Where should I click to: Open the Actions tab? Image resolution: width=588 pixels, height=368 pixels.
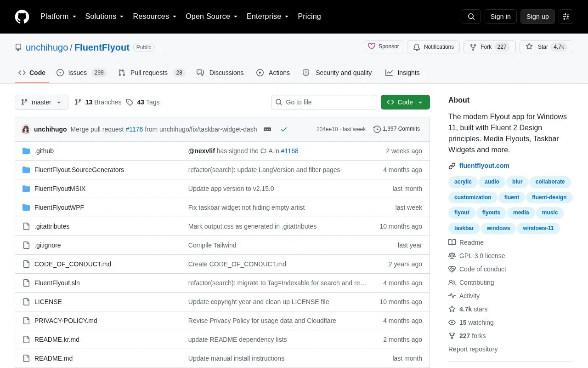click(x=273, y=73)
